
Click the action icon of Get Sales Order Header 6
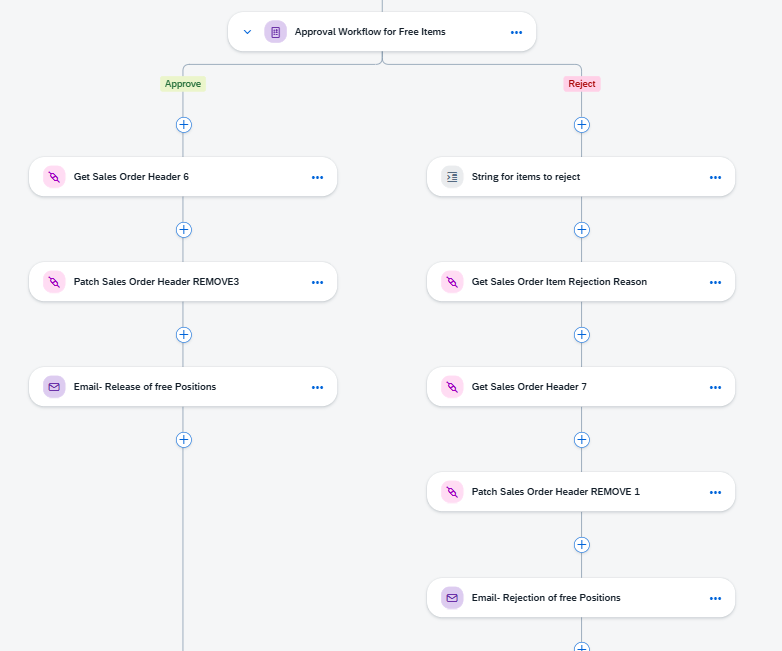(54, 177)
